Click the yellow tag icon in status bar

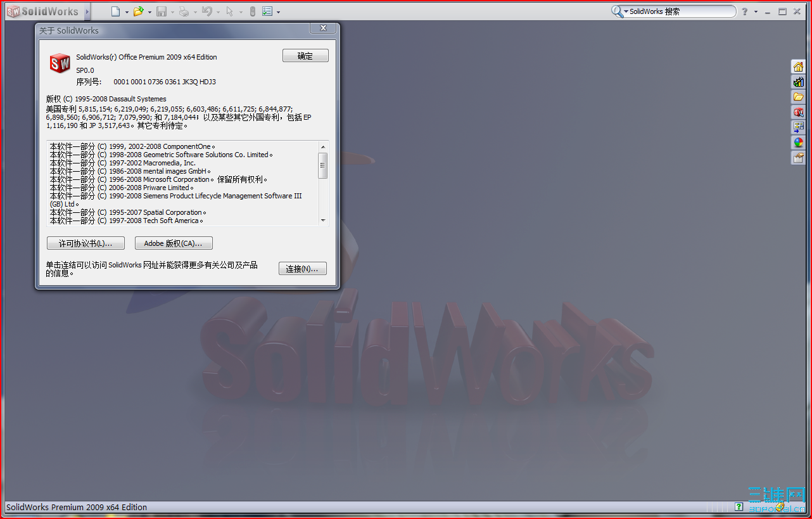coord(780,507)
